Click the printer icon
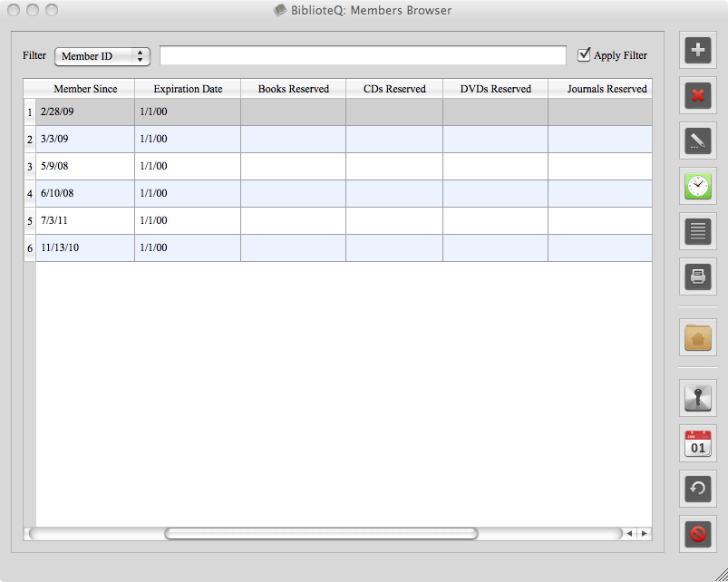The height and width of the screenshot is (582, 728). (698, 276)
